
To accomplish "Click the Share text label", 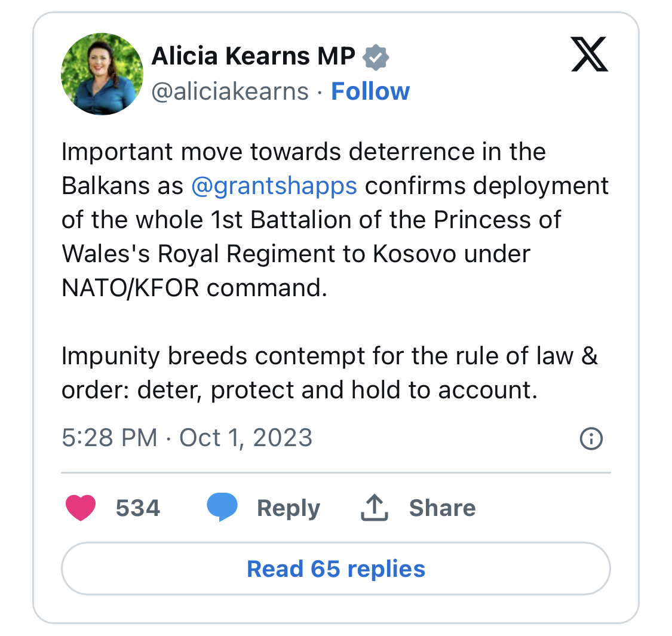I will 442,508.
